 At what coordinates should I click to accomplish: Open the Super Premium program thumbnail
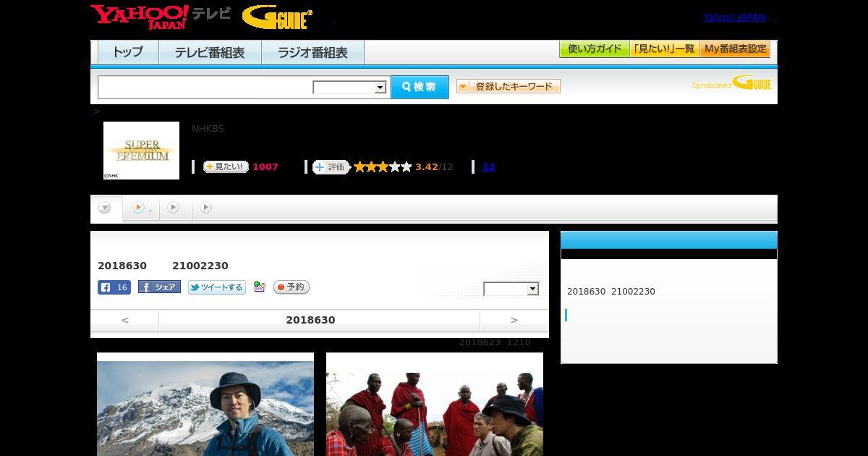(x=141, y=151)
